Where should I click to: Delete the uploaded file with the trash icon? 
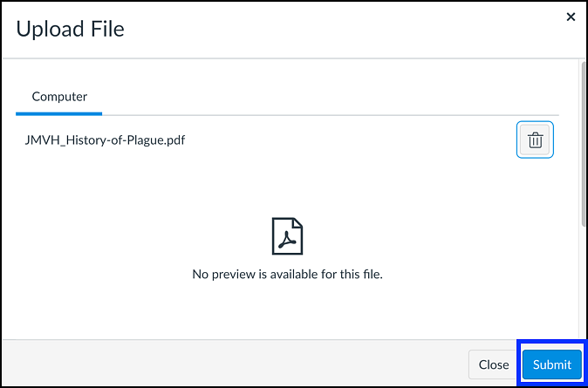(535, 140)
